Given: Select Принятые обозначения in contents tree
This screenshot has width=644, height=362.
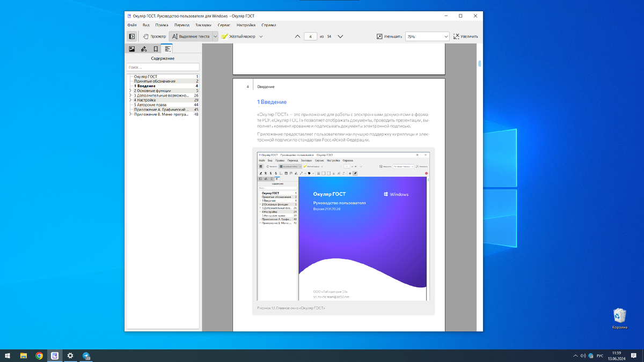Looking at the screenshot, I should tap(155, 82).
